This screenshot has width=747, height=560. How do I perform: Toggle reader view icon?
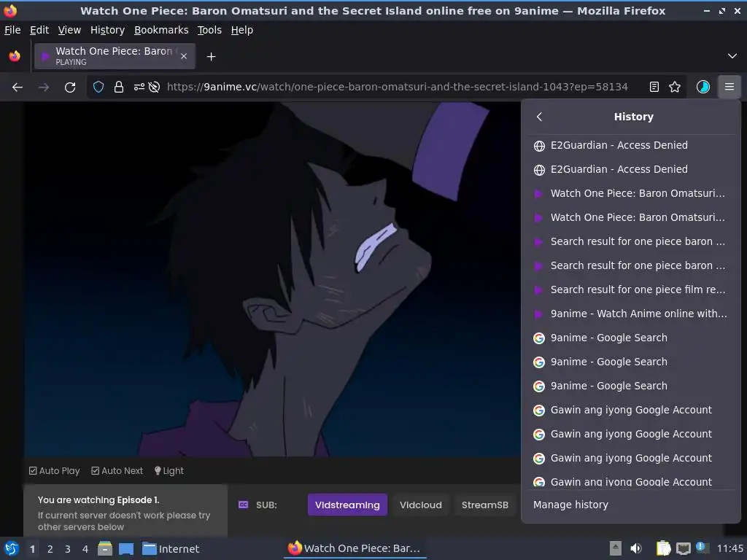(654, 87)
